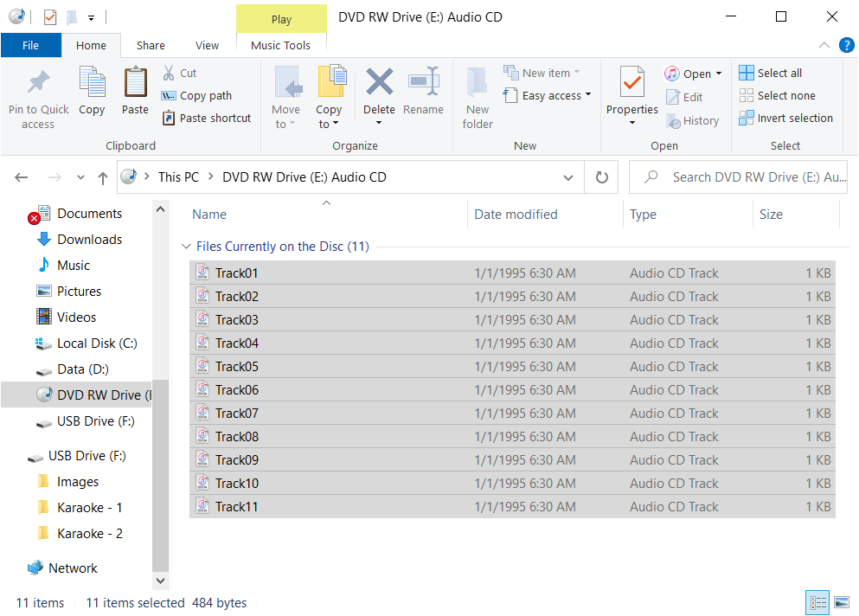Open Music in the navigation pane
Image resolution: width=859 pixels, height=616 pixels.
pos(64,266)
